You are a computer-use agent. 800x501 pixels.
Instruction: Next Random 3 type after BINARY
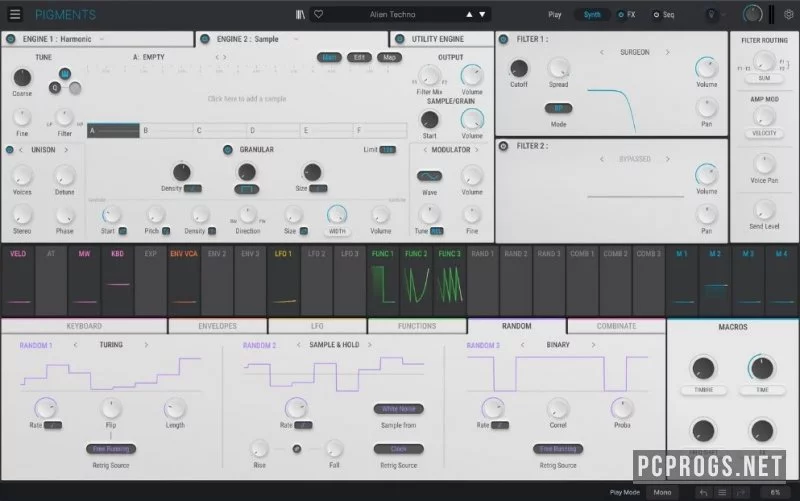tap(593, 345)
